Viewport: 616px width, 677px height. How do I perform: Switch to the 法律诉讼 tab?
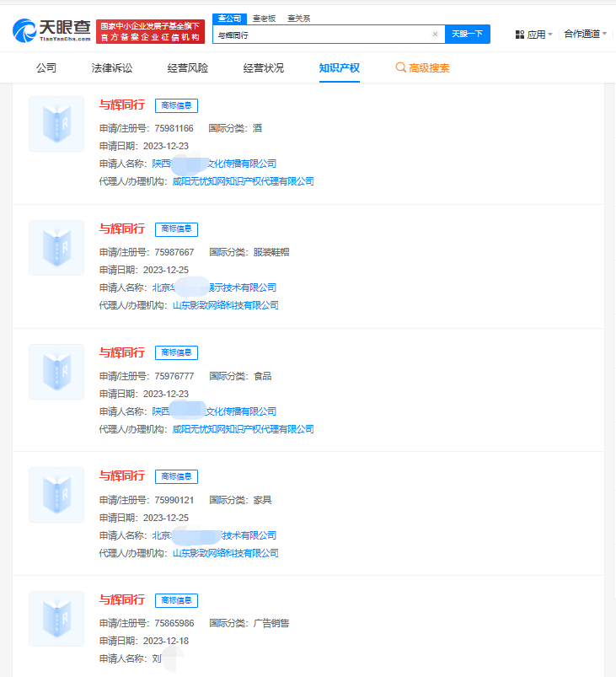(112, 67)
